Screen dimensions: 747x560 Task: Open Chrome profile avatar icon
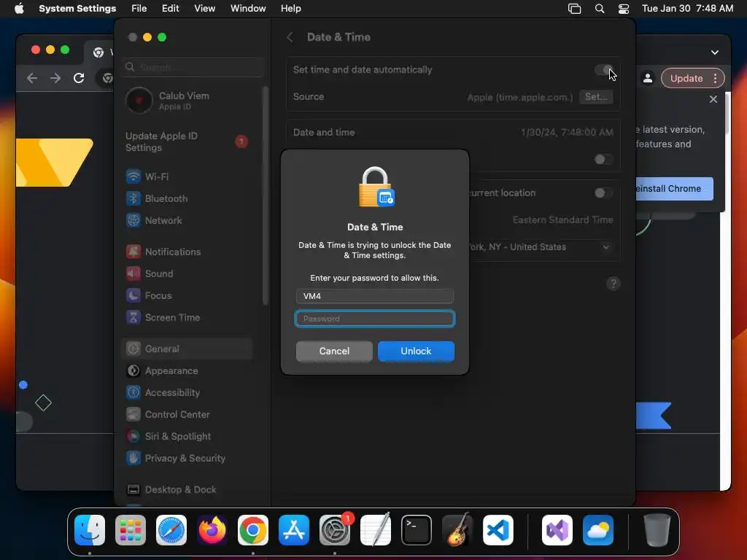648,78
